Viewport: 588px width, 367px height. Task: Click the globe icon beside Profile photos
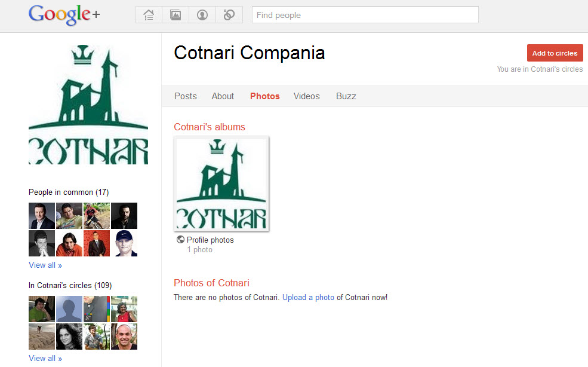point(180,240)
